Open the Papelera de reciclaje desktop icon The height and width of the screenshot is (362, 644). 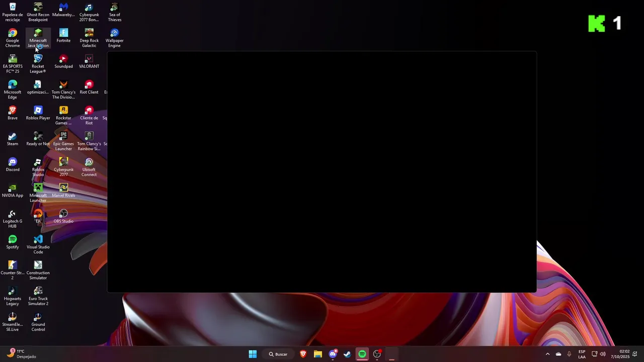click(x=13, y=12)
